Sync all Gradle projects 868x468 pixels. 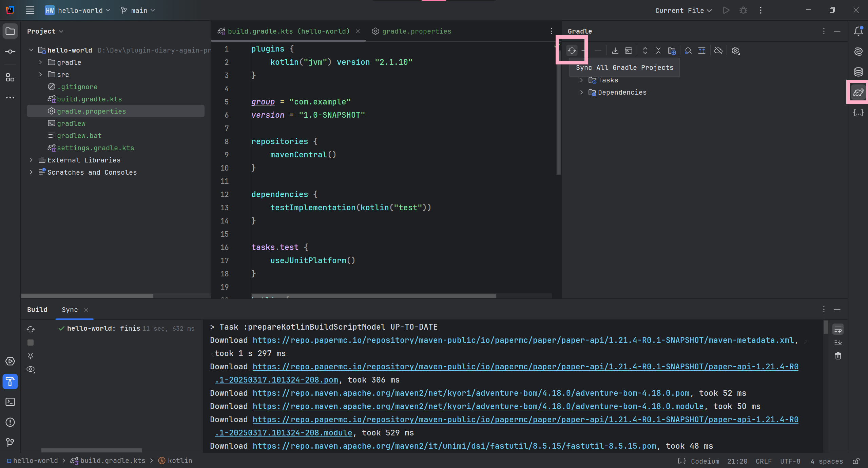572,50
